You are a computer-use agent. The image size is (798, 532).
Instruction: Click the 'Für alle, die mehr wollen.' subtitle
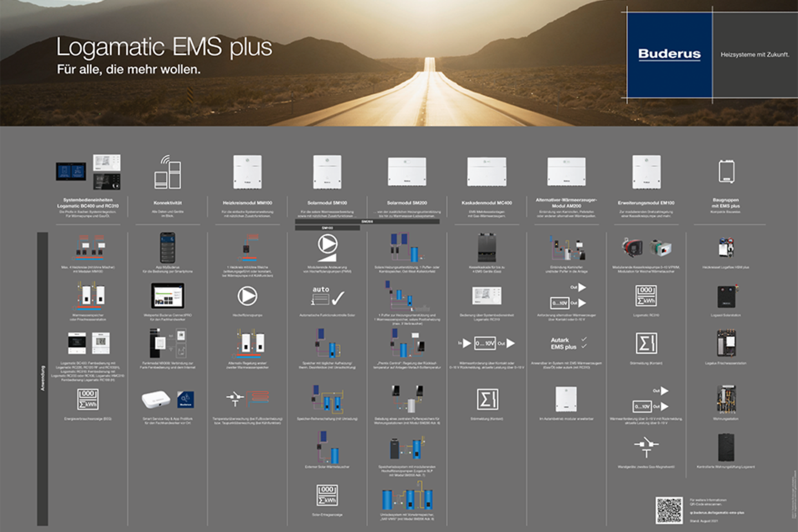click(x=129, y=70)
